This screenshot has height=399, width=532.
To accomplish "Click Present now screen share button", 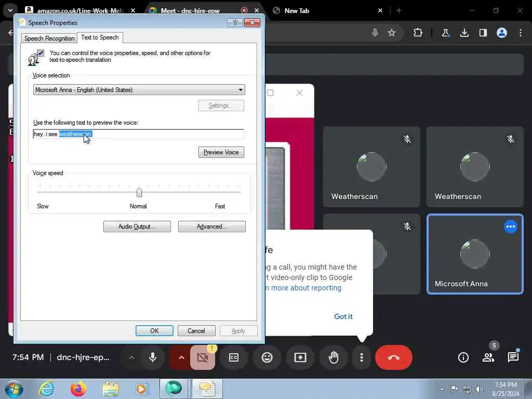I will [300, 357].
